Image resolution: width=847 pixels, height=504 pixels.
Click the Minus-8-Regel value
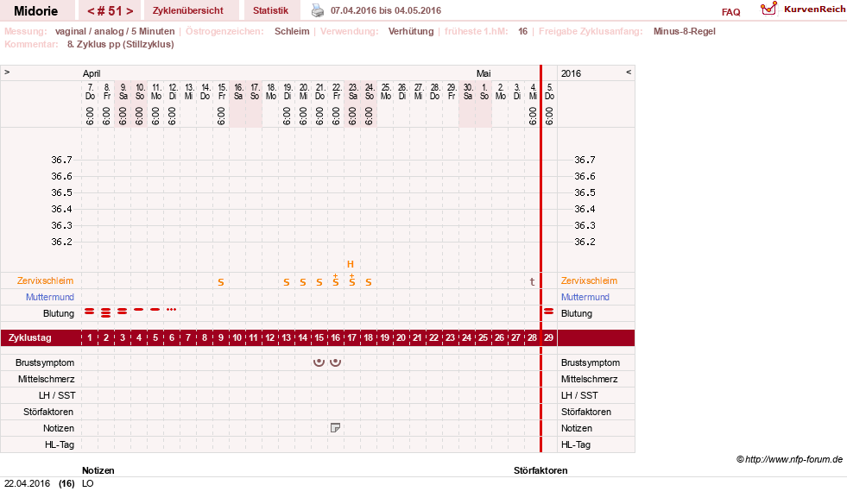point(685,31)
